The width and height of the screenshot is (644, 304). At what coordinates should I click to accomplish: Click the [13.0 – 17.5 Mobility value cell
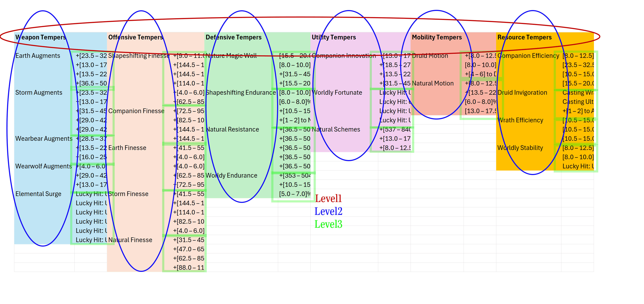[x=480, y=111]
